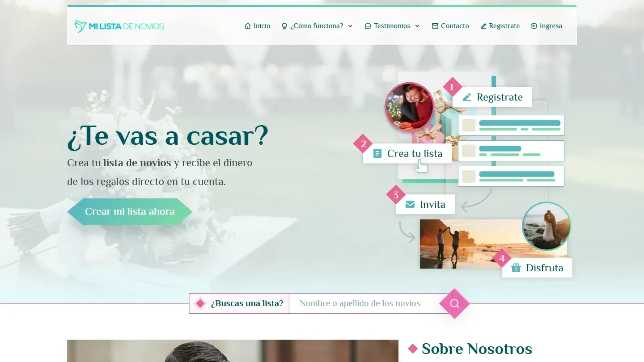Viewport: 644px width, 362px height.
Task: Click the home icon beside Inicio
Action: coord(248,26)
